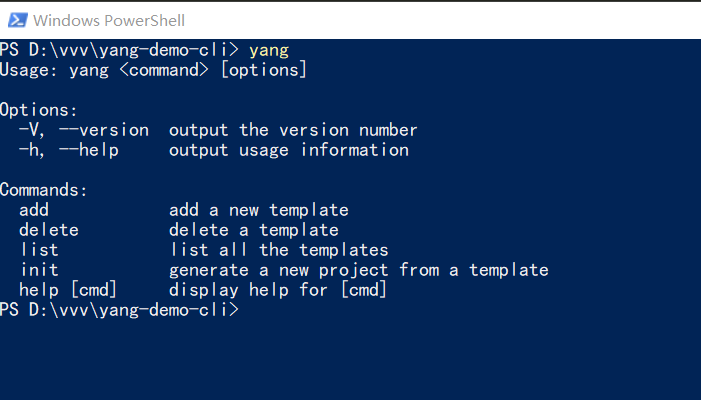This screenshot has width=701, height=400.
Task: Click the 'delete' command name
Action: [x=49, y=230]
